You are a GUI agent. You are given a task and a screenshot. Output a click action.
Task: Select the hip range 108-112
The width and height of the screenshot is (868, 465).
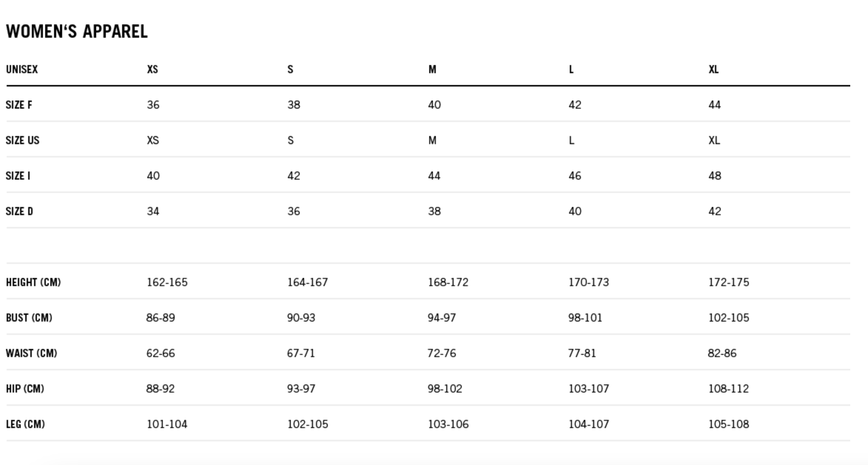[x=728, y=389]
